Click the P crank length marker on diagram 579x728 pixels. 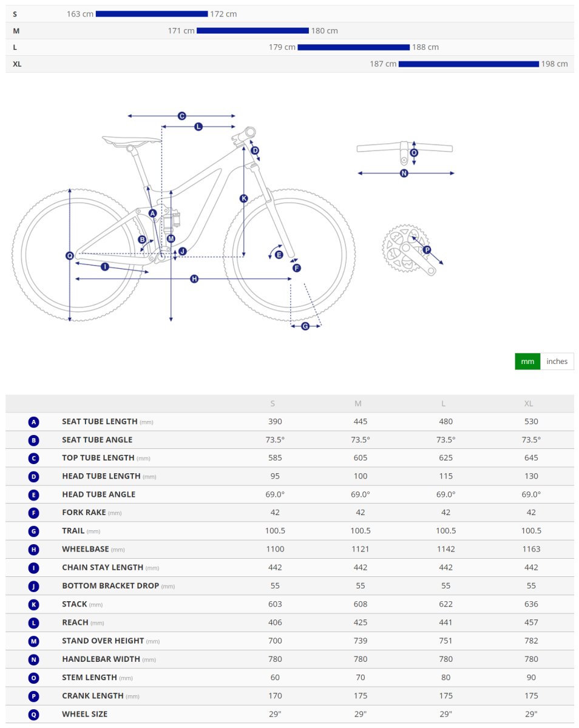427,250
